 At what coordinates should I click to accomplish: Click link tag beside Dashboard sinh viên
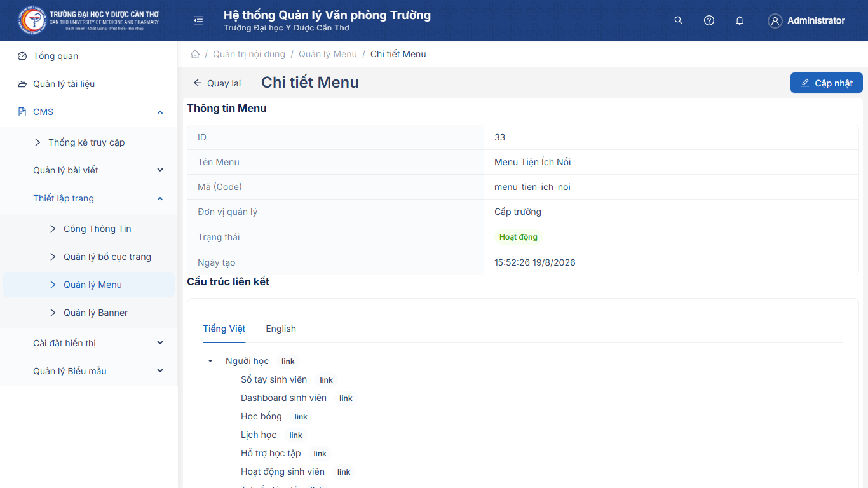click(x=346, y=398)
